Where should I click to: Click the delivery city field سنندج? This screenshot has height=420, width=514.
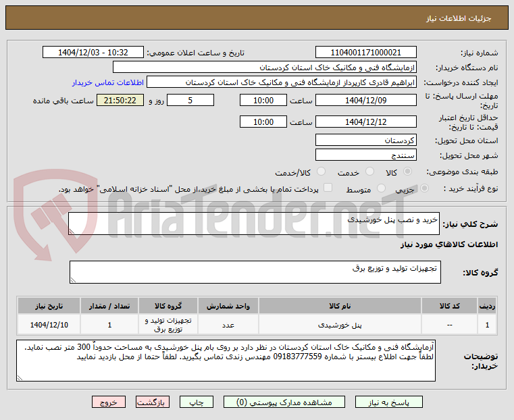[x=366, y=155]
